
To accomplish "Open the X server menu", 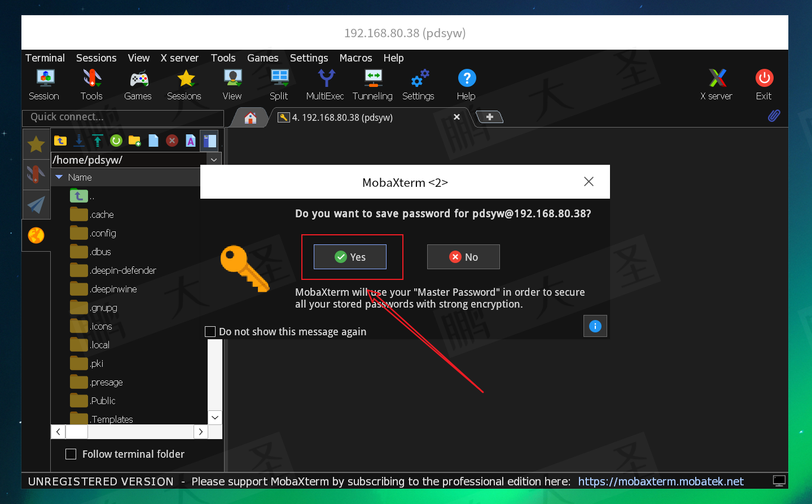I will (x=179, y=58).
